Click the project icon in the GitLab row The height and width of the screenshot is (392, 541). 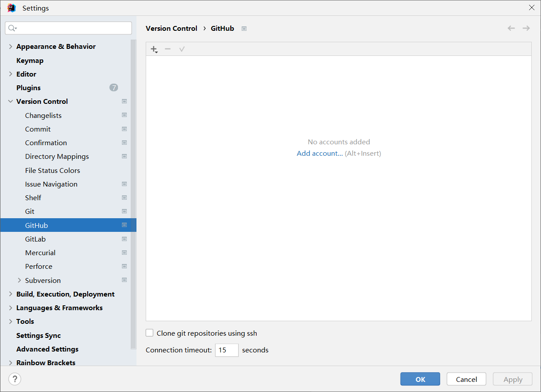(124, 239)
